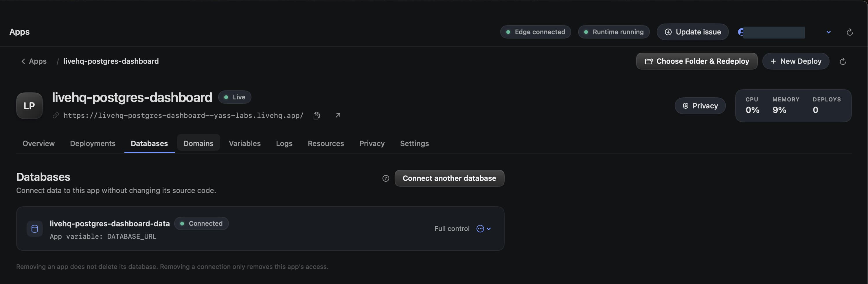Click the link icon before the app URL
Screen dimensions: 868x284
[x=56, y=116]
